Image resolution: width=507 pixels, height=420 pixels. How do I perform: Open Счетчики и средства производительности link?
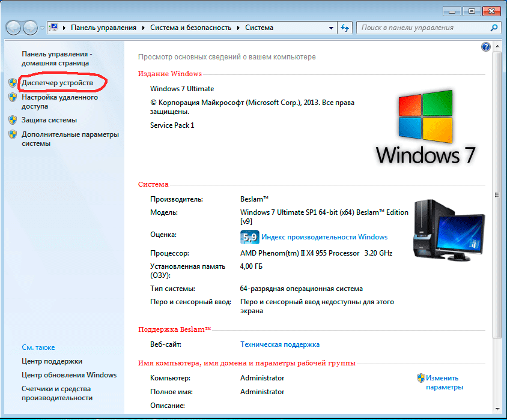tap(57, 393)
